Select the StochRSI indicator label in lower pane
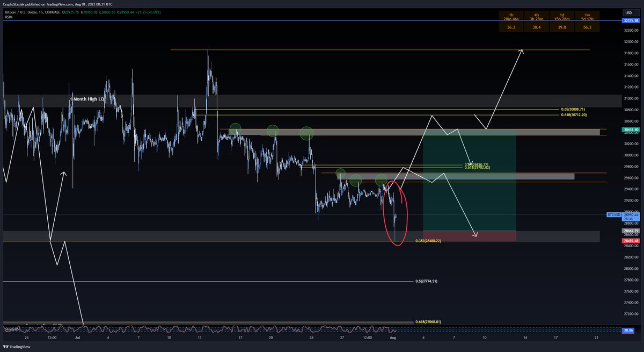 (12, 329)
